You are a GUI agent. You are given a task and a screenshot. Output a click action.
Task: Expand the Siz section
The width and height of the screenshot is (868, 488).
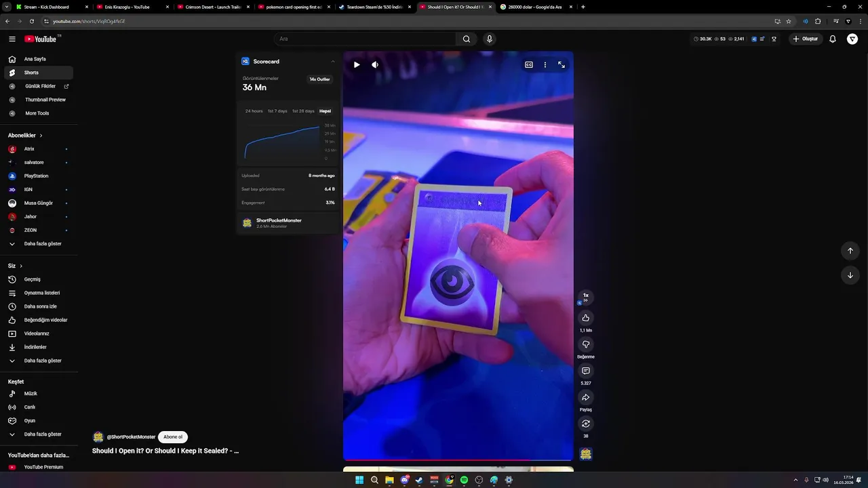click(x=15, y=266)
